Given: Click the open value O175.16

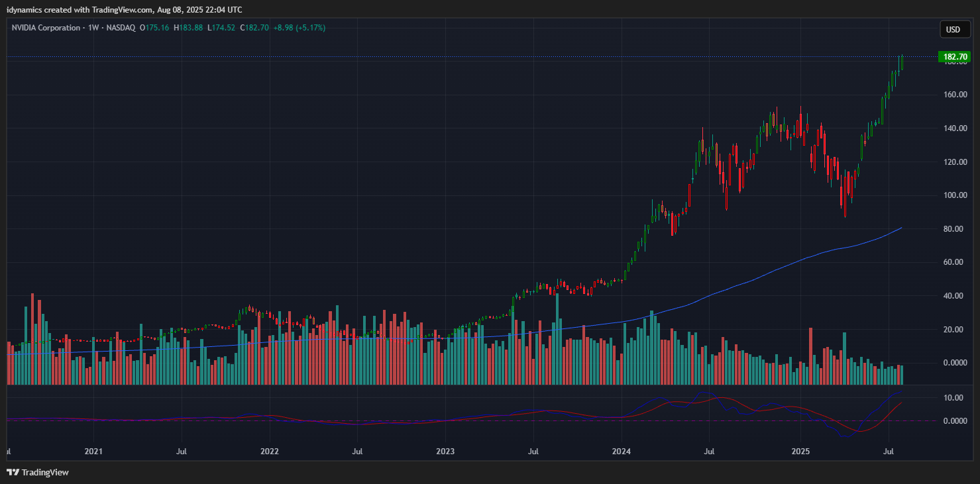Looking at the screenshot, I should coord(154,28).
